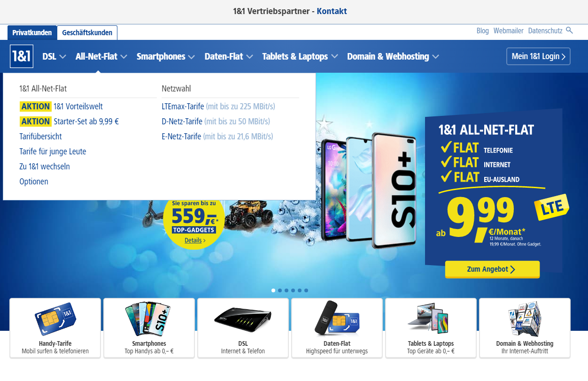
Task: Open the Handy-Tarife SIM card tile
Action: [x=55, y=328]
